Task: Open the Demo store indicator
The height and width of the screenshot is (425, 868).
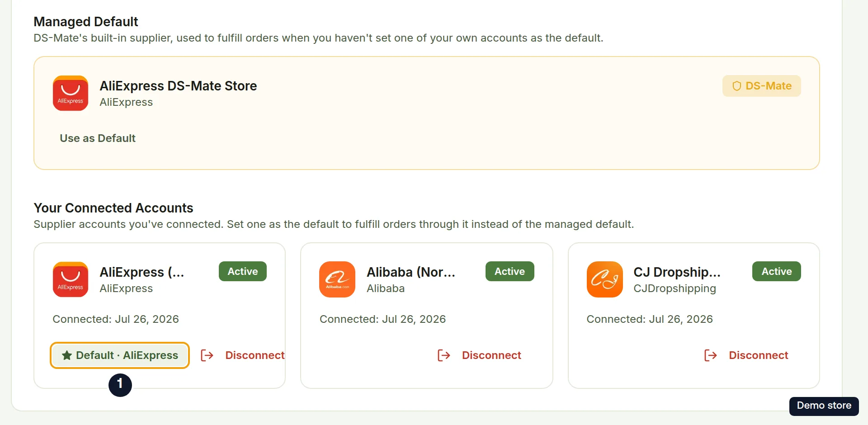Action: pyautogui.click(x=824, y=406)
